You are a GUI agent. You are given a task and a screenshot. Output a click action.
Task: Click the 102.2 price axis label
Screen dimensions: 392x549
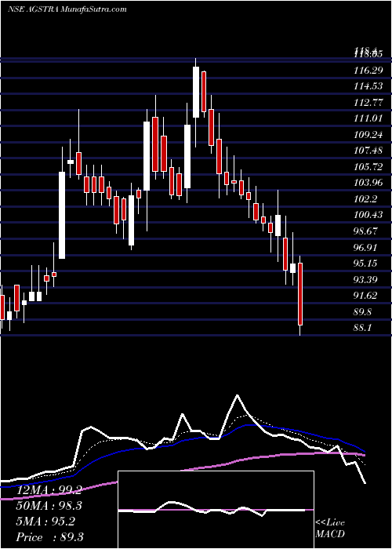(x=366, y=199)
